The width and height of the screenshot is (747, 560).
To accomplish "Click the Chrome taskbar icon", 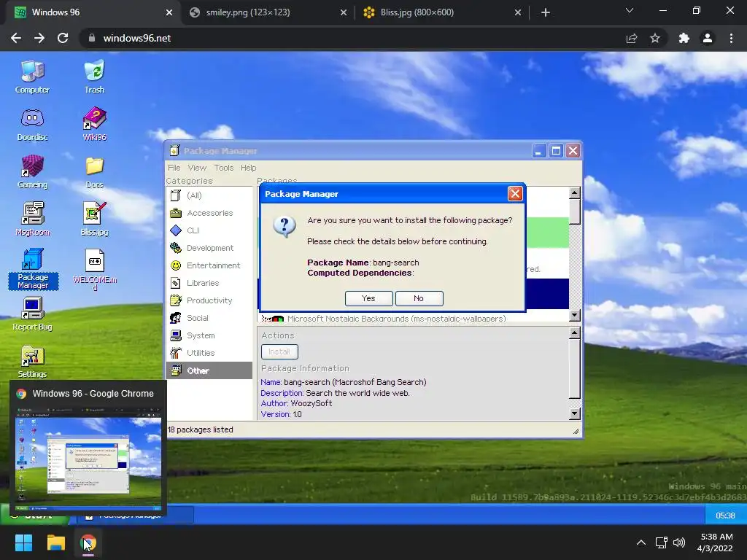I will click(88, 542).
